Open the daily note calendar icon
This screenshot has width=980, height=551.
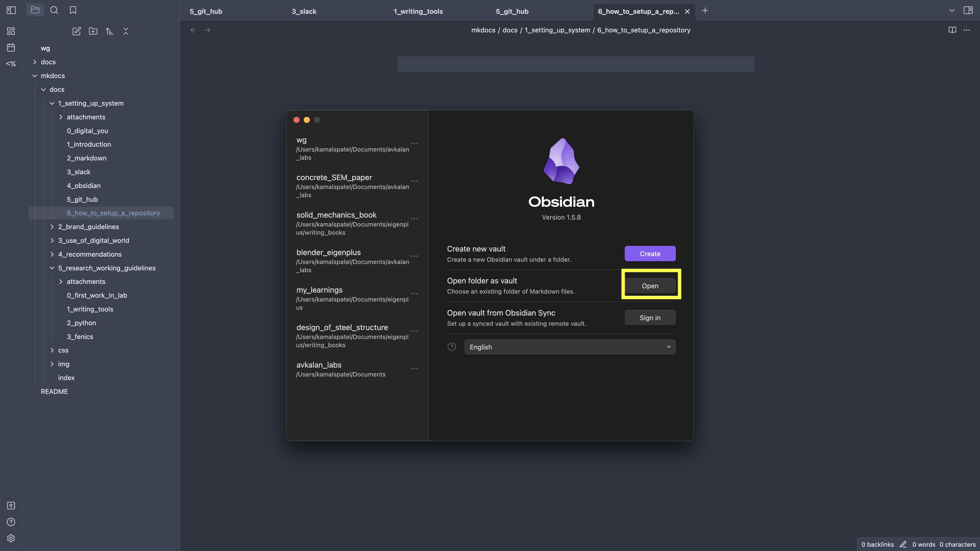click(11, 47)
